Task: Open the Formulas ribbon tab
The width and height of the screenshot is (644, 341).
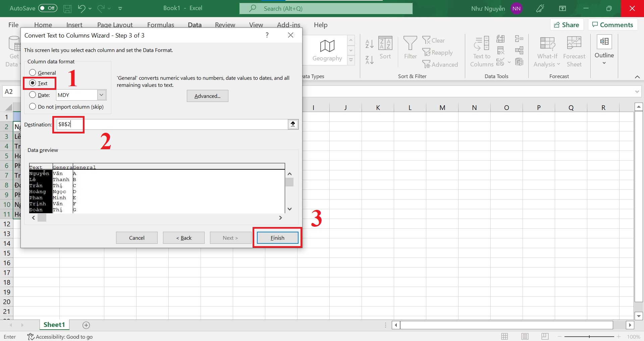Action: 161,24
